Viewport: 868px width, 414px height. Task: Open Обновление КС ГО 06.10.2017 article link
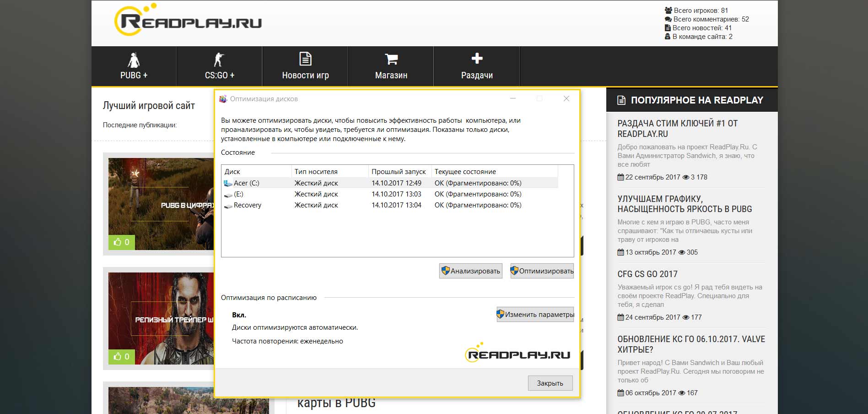coord(691,344)
